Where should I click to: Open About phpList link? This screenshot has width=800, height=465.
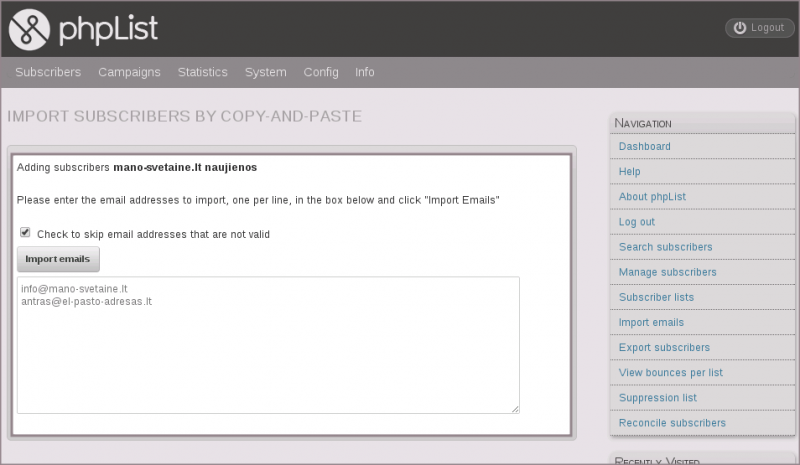[x=652, y=197]
